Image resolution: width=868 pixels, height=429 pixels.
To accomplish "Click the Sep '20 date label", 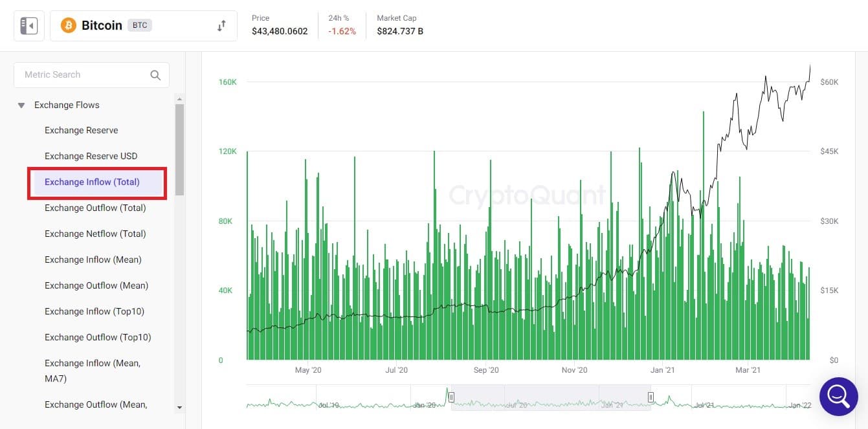I will 486,370.
